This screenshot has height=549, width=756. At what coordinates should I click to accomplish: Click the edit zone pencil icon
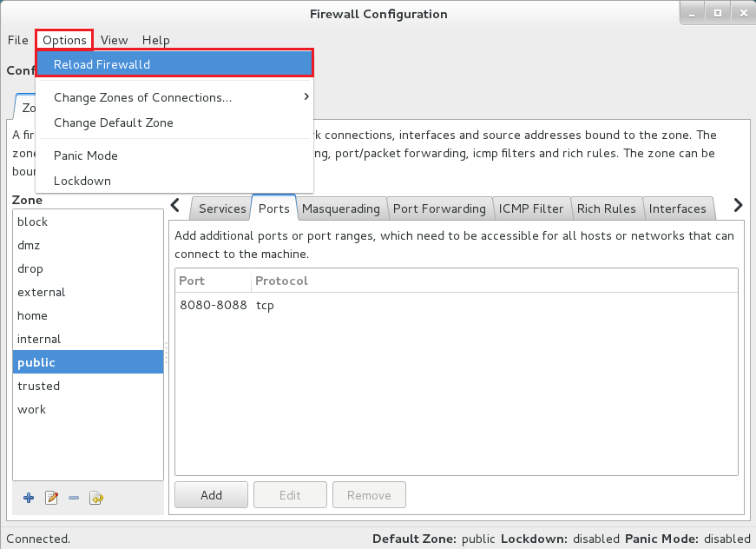pyautogui.click(x=51, y=498)
